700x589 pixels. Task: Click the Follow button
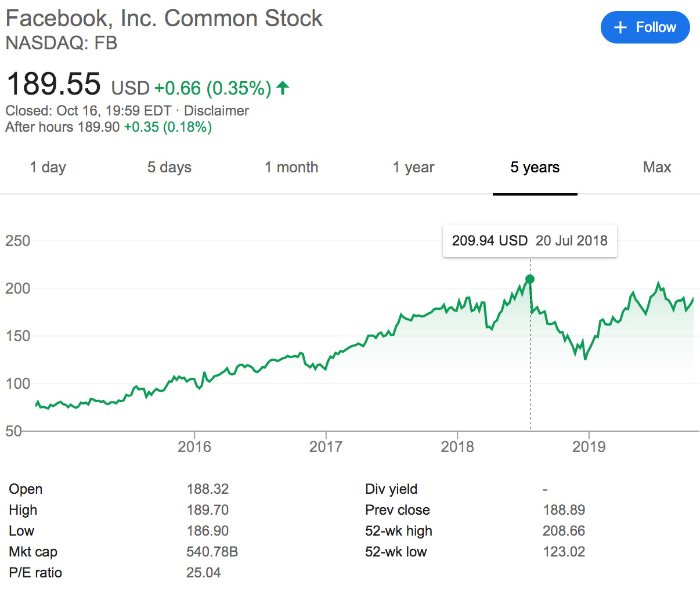click(645, 27)
